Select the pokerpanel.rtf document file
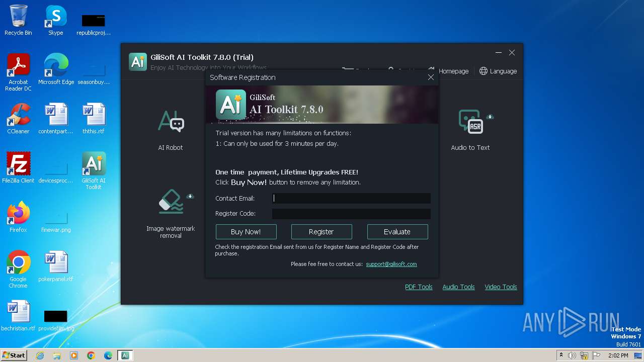This screenshot has height=362, width=644. coord(56,266)
